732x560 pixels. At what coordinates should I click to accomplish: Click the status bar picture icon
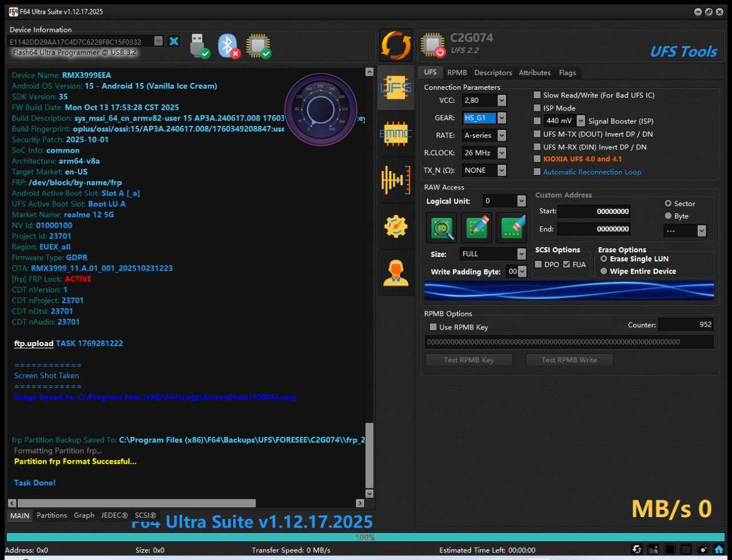pos(653,549)
